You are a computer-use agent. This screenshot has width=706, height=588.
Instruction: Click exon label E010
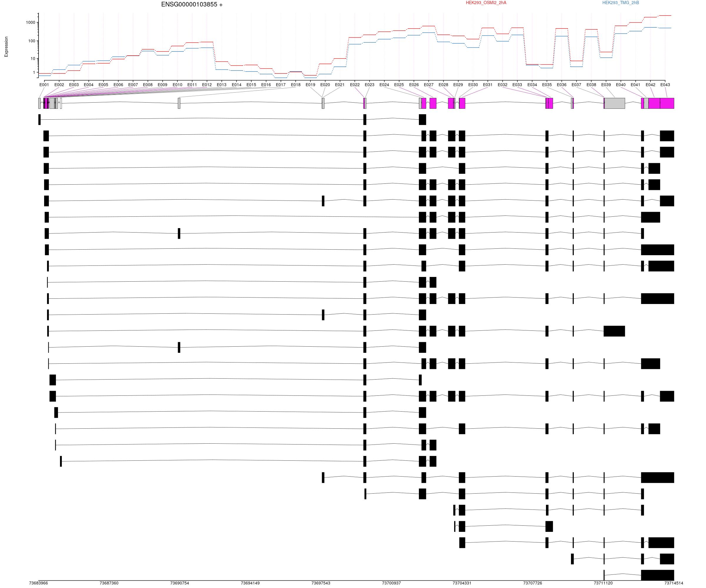(177, 85)
